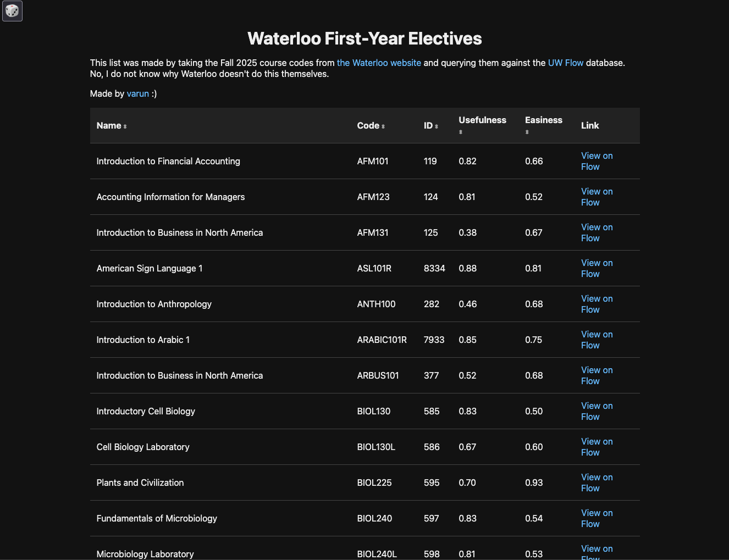The image size is (729, 560).
Task: Open the 'UW Flow' database link
Action: pos(565,63)
